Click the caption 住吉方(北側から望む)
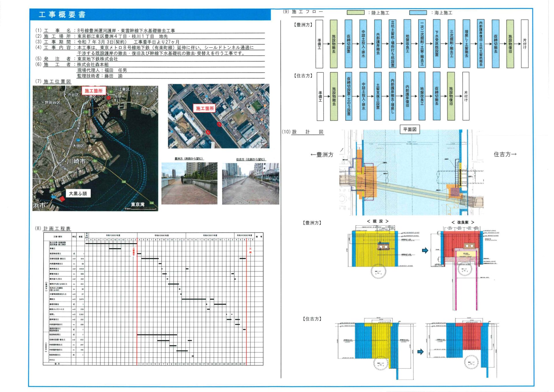Screen dimensions: 554x392 tap(250, 159)
